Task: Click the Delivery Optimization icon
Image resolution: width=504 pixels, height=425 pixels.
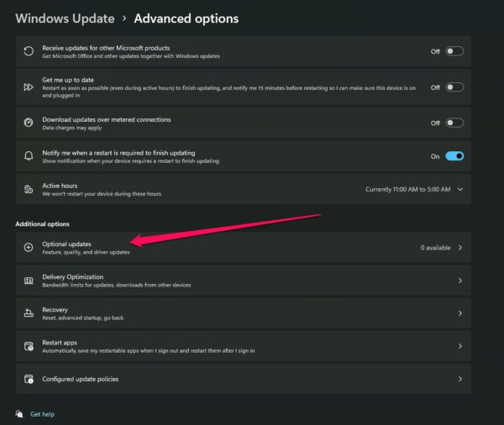Action: tap(28, 281)
